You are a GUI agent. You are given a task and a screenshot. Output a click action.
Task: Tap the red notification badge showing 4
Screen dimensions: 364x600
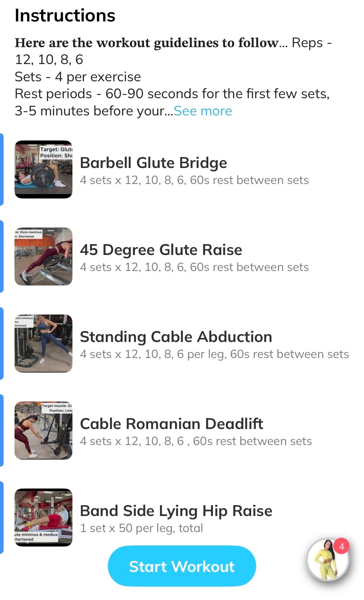(341, 546)
